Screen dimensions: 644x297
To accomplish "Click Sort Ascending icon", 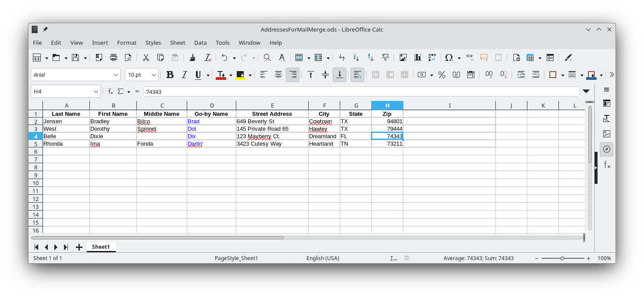I will (x=356, y=57).
